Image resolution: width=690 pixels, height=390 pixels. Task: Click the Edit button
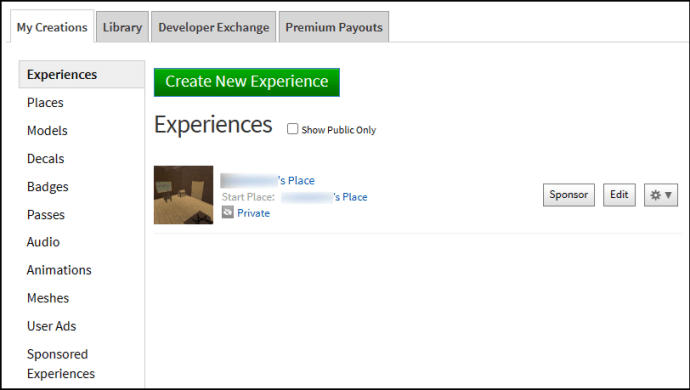click(619, 195)
